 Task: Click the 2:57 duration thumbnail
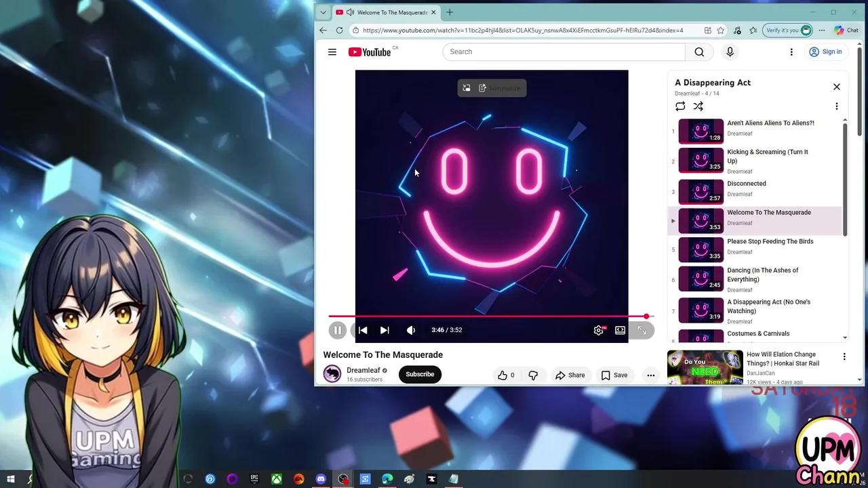[x=701, y=192]
